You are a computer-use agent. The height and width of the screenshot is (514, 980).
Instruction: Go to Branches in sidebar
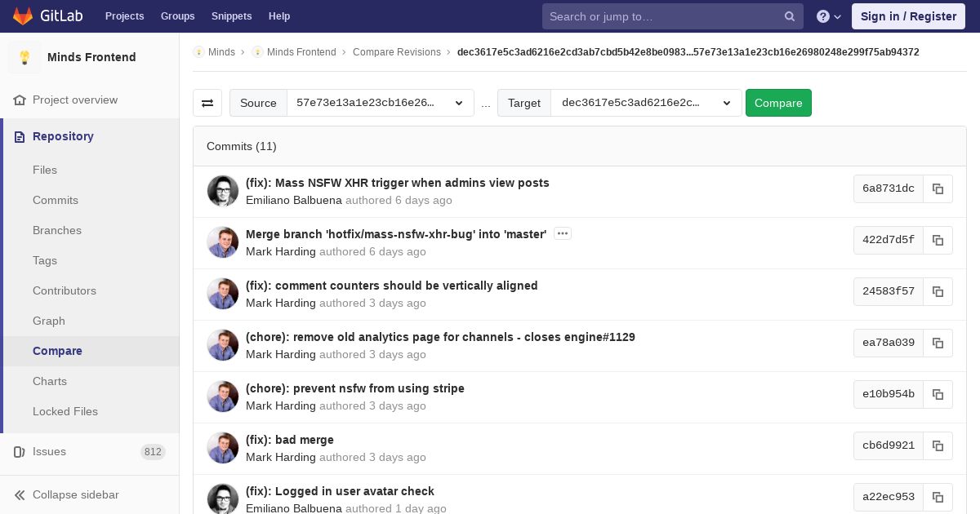click(x=57, y=230)
